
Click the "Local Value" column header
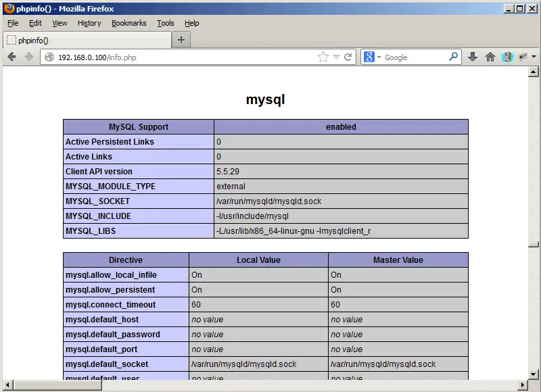click(258, 260)
